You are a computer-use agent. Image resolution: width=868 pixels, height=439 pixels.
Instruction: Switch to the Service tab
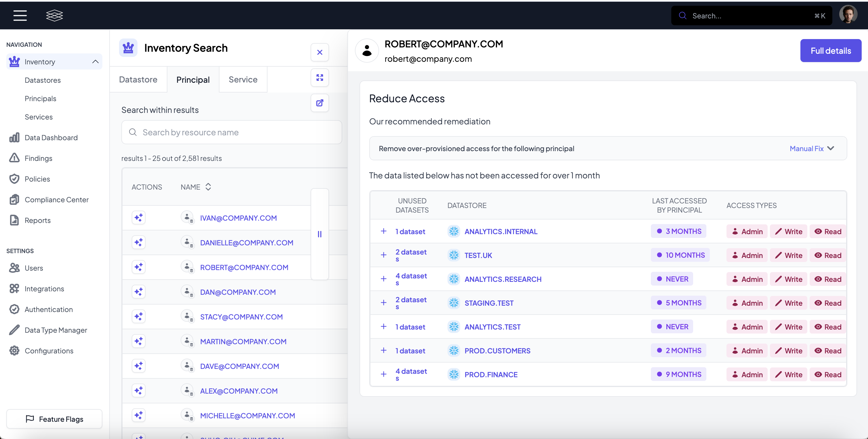[243, 80]
